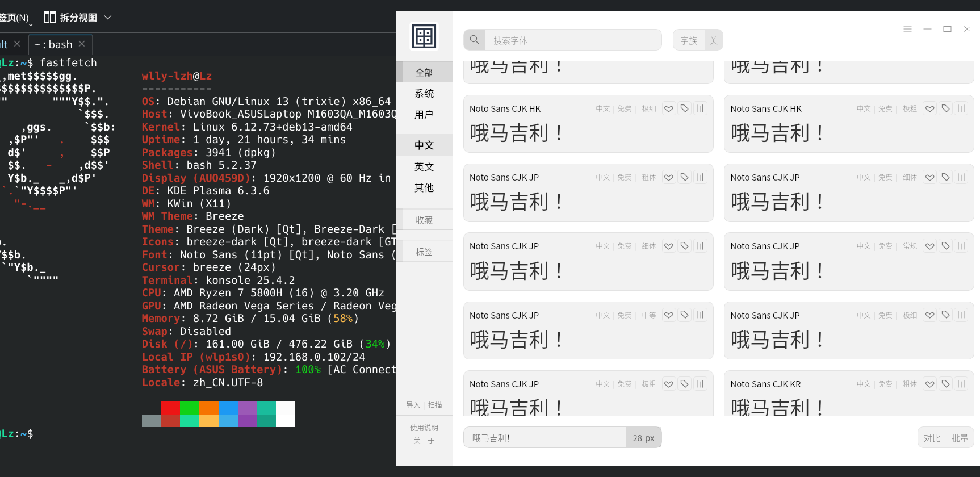Click the Uptime line in Konsole output
Viewport: 980px width, 477px height.
tap(244, 139)
